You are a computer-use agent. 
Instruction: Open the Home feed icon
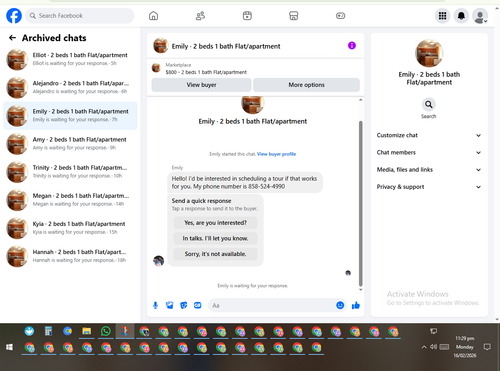pyautogui.click(x=153, y=16)
